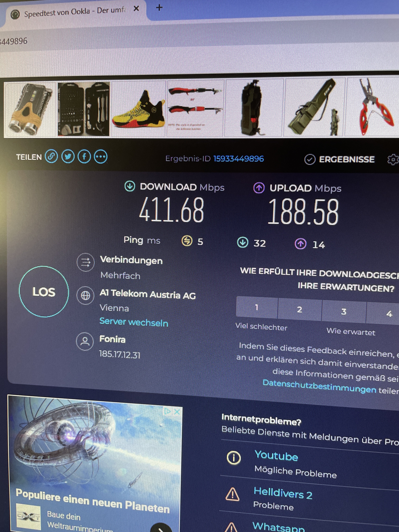Click the IP address 185.17.12.31

(x=120, y=355)
